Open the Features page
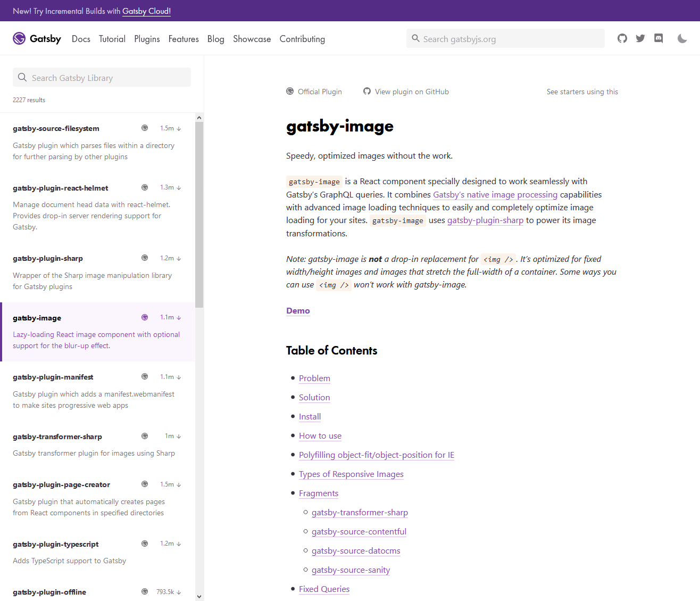The image size is (700, 601). (x=184, y=39)
